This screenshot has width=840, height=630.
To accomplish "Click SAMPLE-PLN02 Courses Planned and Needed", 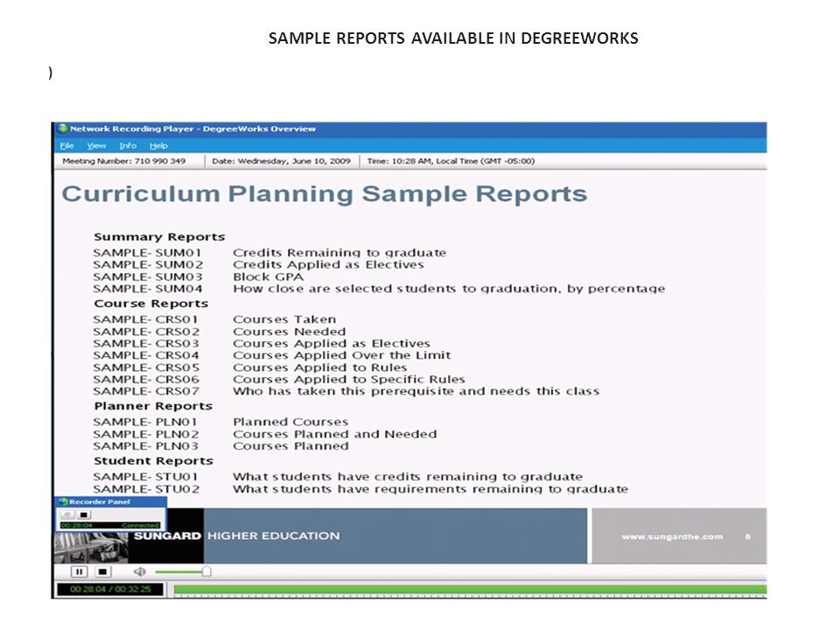I will [x=264, y=434].
